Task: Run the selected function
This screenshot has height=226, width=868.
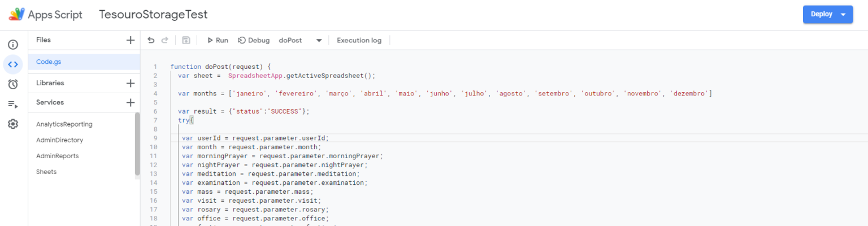Action: [x=218, y=40]
